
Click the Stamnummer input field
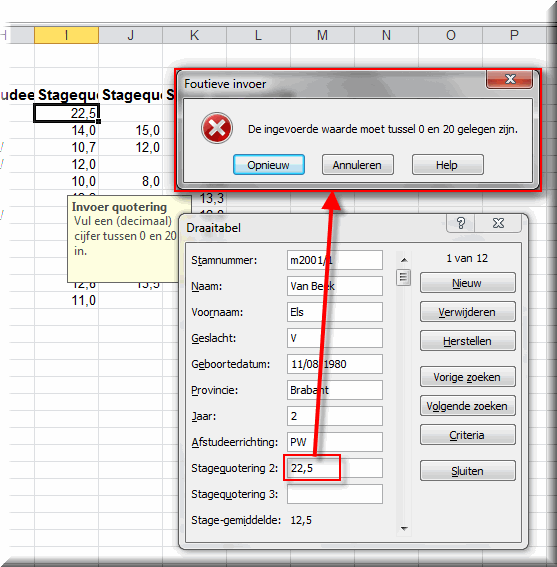point(335,260)
